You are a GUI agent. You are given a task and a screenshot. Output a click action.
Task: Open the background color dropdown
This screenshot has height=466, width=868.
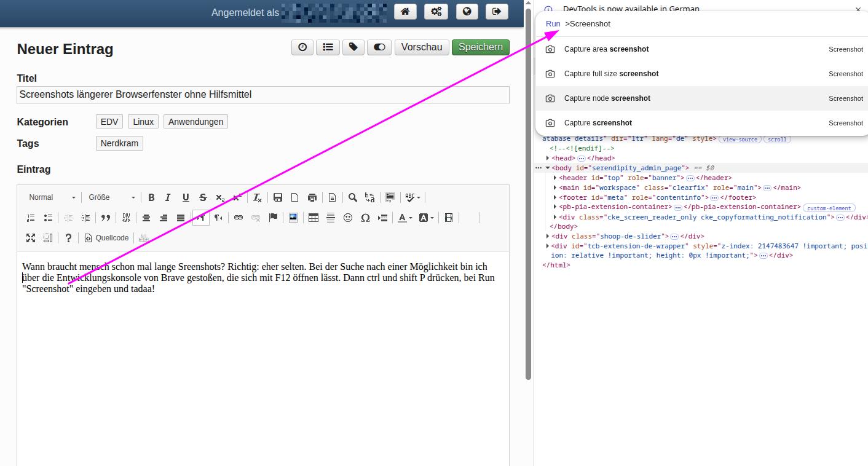click(426, 218)
